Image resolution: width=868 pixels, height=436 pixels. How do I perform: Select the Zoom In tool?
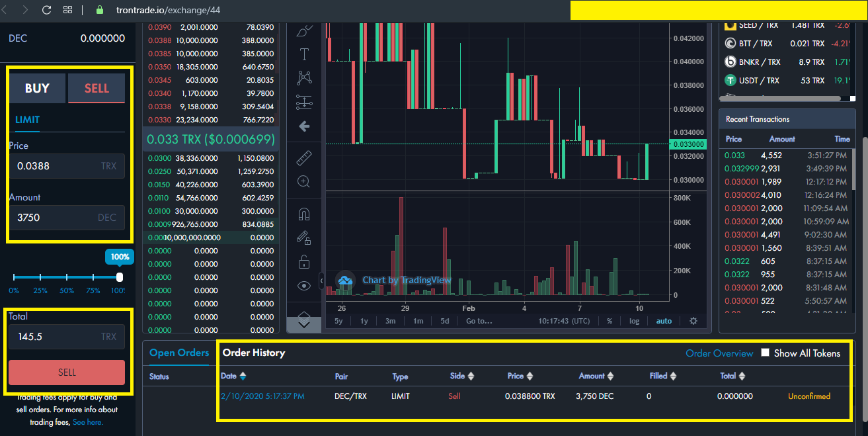click(304, 181)
